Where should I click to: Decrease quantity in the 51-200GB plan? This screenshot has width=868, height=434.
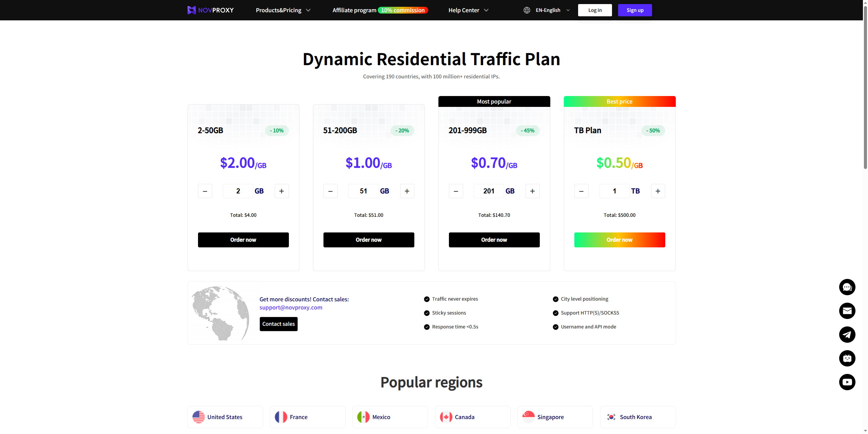pos(330,191)
